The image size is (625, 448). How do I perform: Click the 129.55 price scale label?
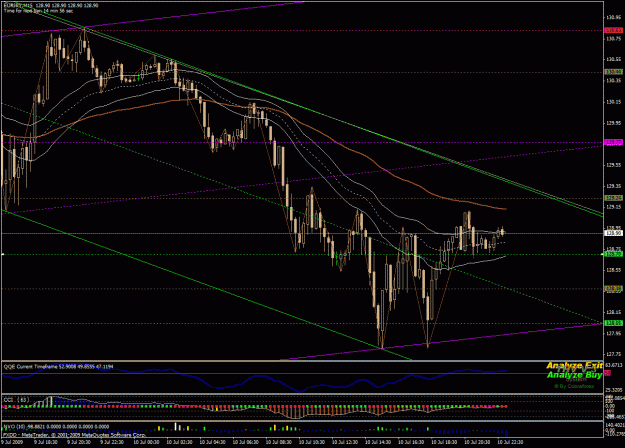pos(614,165)
